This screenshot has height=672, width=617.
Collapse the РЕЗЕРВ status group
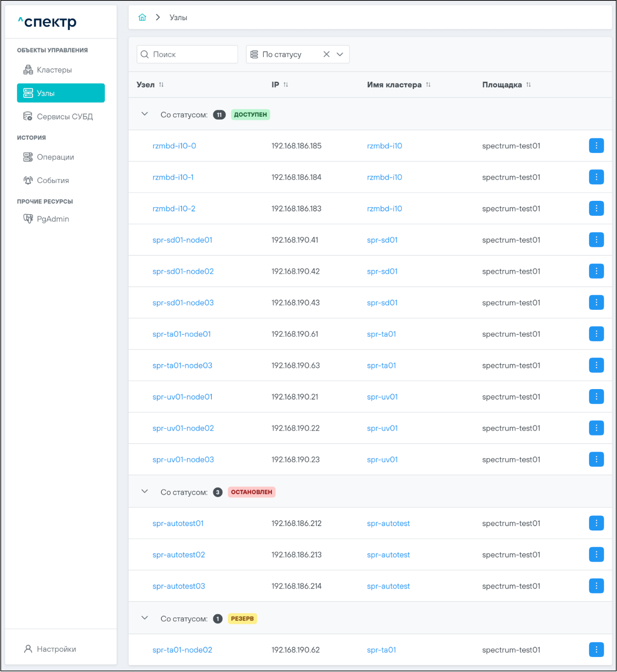click(x=145, y=618)
